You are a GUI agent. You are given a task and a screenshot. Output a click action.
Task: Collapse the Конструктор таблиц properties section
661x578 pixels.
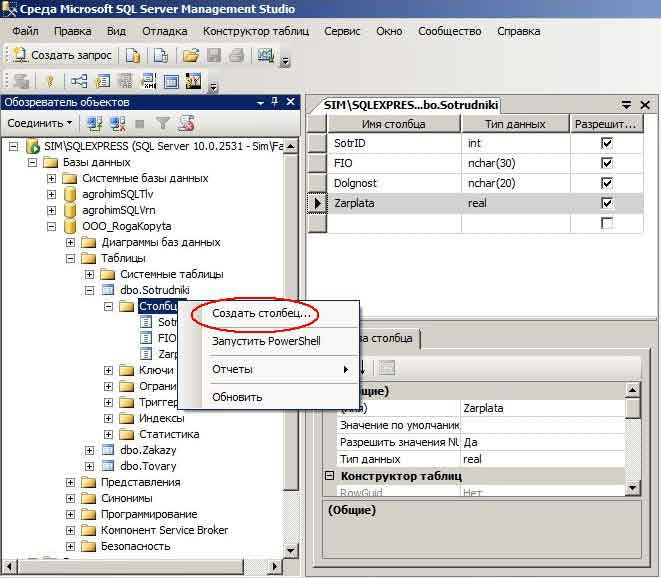pyautogui.click(x=330, y=476)
